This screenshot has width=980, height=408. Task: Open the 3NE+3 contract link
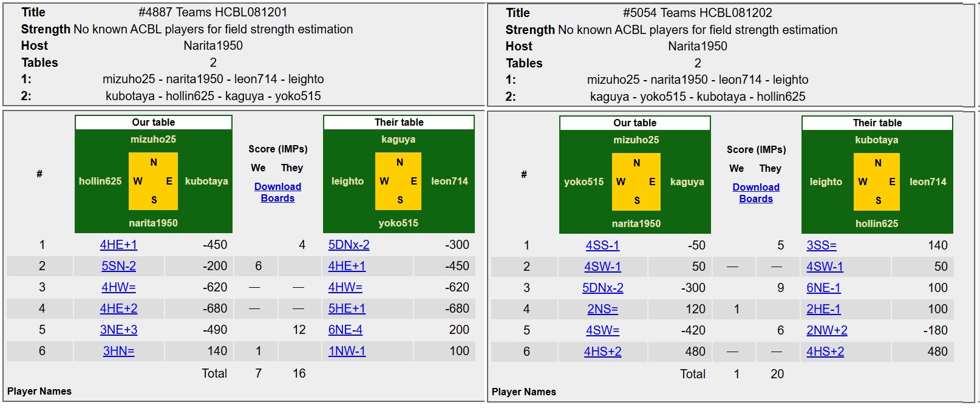pos(118,330)
